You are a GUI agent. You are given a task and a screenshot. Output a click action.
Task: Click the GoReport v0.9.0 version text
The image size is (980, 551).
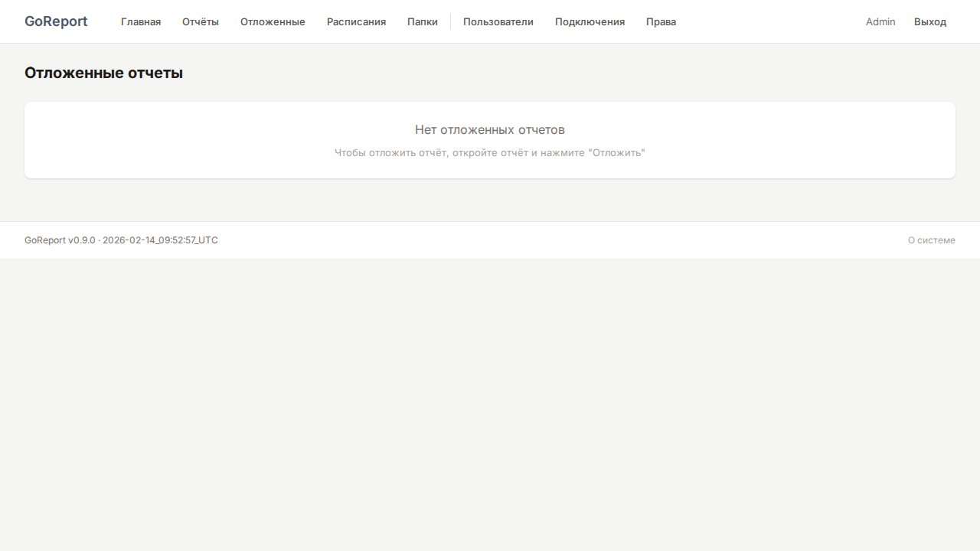click(x=121, y=240)
